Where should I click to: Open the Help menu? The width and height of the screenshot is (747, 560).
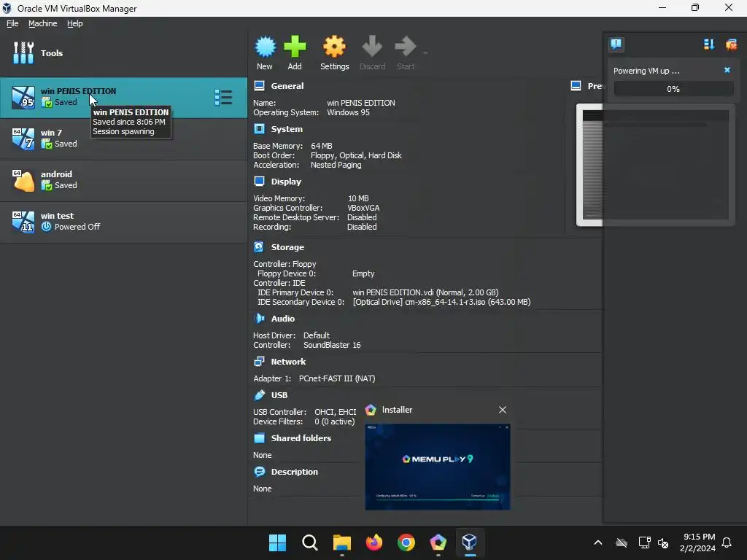(x=75, y=23)
